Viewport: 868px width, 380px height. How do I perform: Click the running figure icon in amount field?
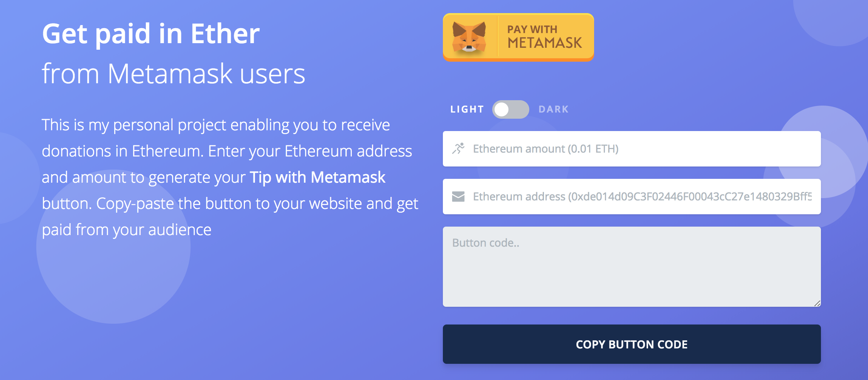click(458, 149)
